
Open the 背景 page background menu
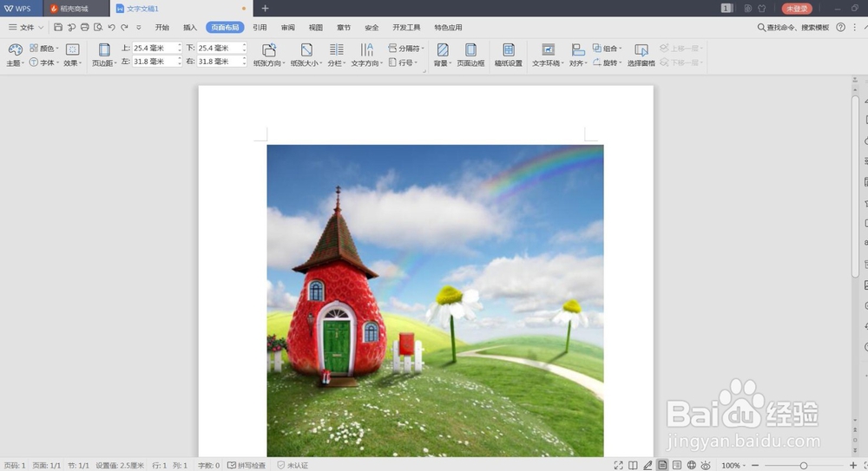pos(443,56)
